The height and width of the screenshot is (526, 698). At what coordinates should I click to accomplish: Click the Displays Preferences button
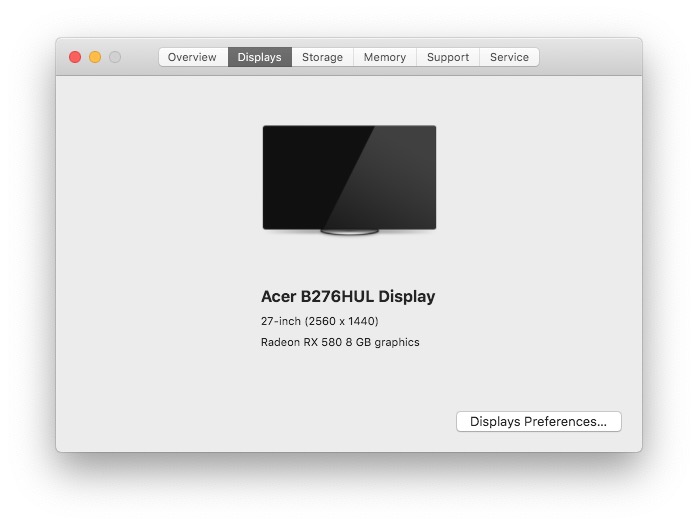click(539, 421)
